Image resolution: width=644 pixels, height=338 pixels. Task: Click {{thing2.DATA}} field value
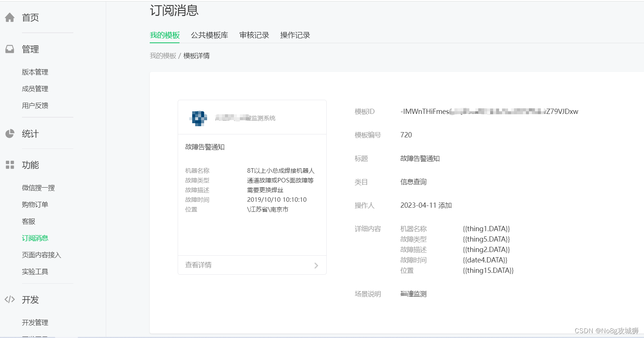pyautogui.click(x=486, y=250)
